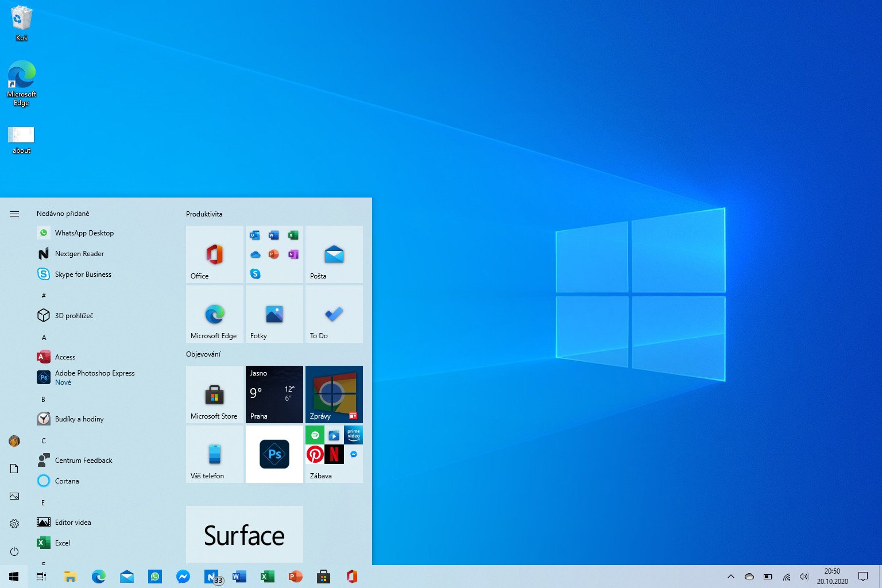The width and height of the screenshot is (882, 588).
Task: Select the letter B header in app list
Action: pyautogui.click(x=44, y=400)
